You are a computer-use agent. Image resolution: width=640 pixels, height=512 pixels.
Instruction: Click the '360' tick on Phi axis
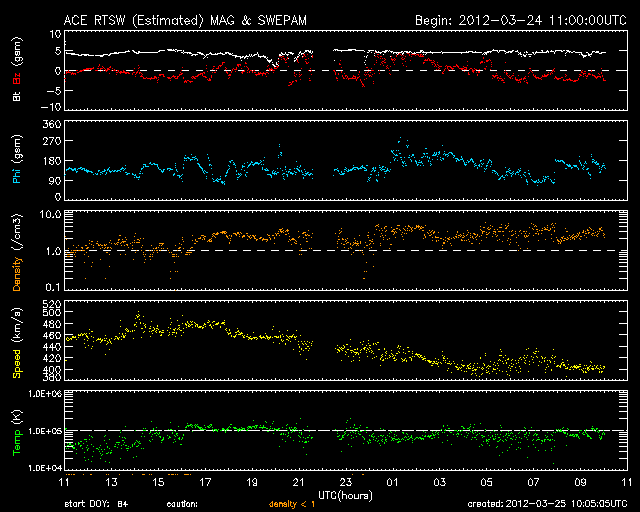[x=52, y=125]
